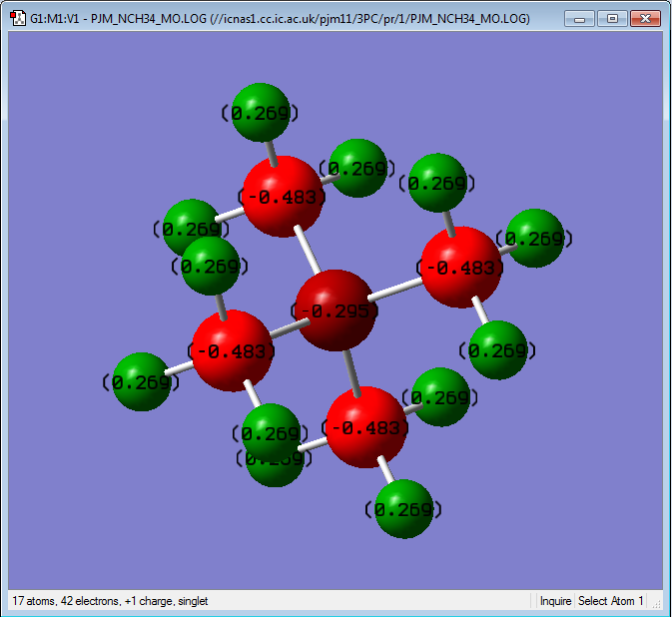
Task: Select the central nitrogen atom labeled -0.295
Action: pos(336,310)
